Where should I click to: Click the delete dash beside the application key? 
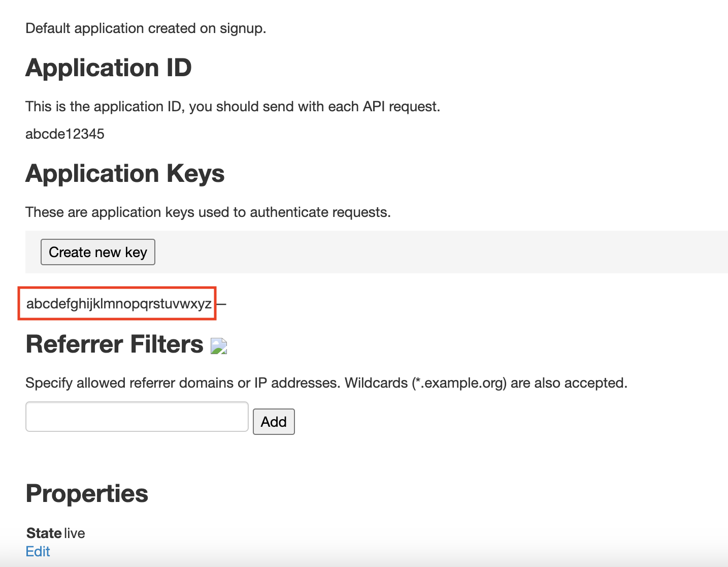point(221,304)
